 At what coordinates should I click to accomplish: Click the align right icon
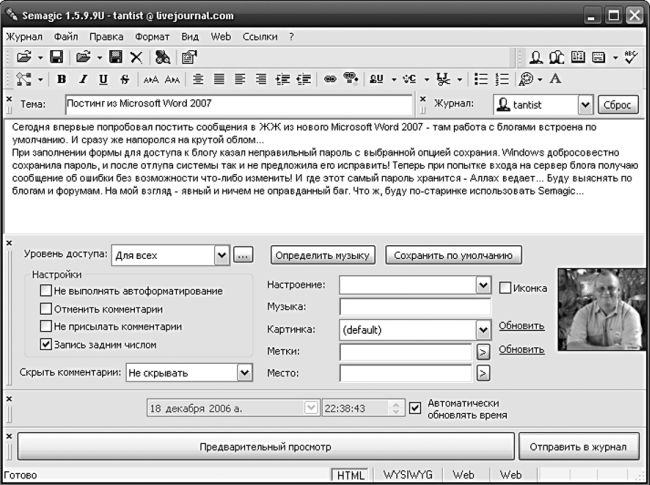click(261, 79)
